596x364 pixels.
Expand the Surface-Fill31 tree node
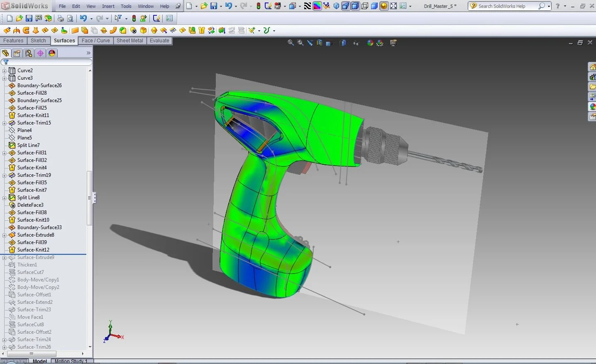pos(5,153)
